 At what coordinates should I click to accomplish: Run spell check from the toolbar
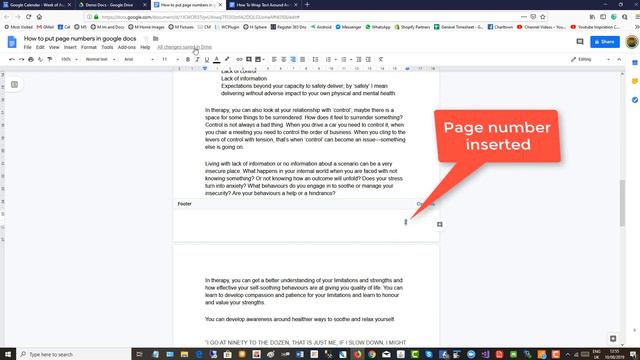click(40, 60)
